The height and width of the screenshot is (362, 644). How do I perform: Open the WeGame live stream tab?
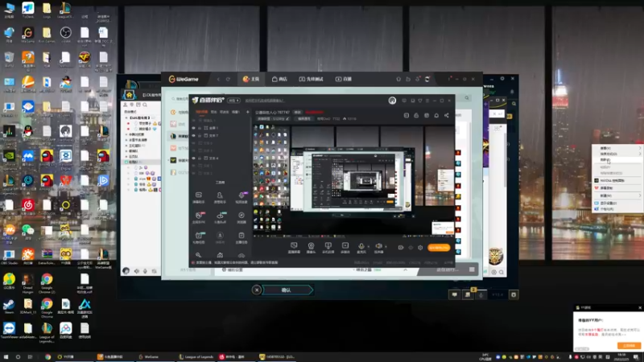(x=344, y=79)
